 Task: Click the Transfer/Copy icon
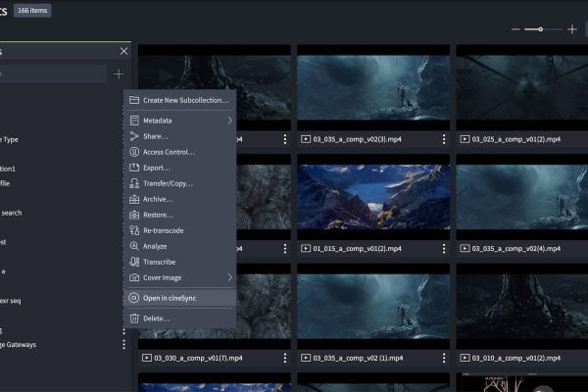[x=134, y=183]
